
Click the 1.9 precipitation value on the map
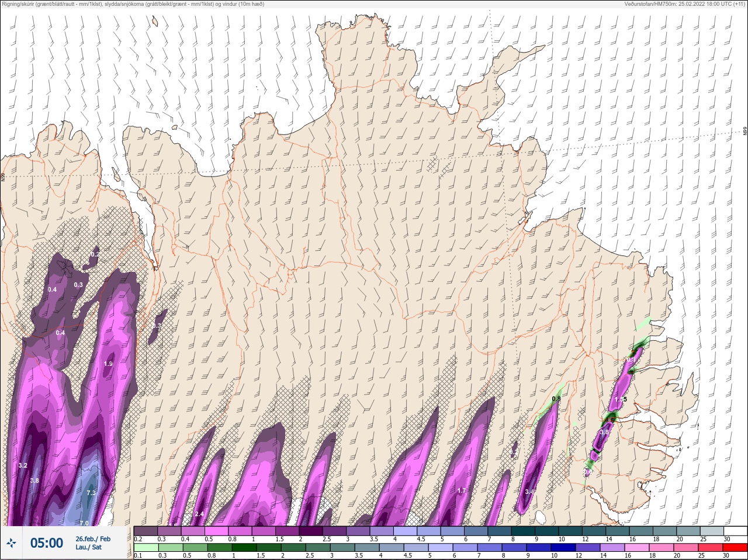[x=108, y=364]
